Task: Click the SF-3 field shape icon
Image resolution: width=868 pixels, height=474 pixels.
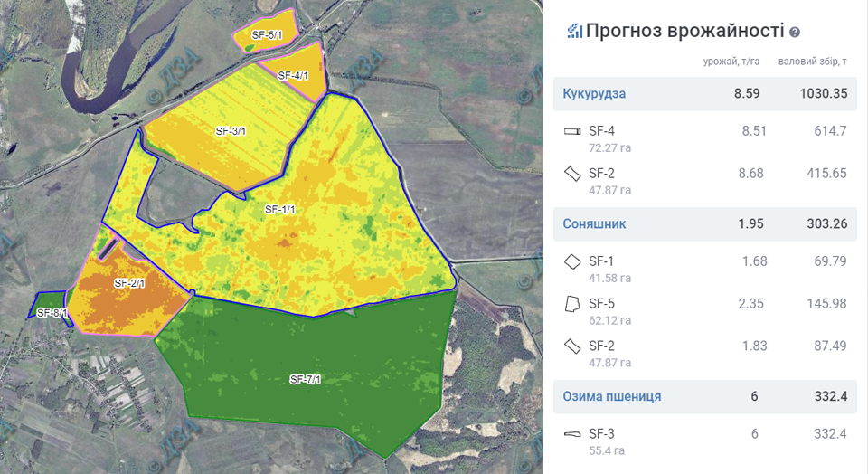Action: coord(571,434)
